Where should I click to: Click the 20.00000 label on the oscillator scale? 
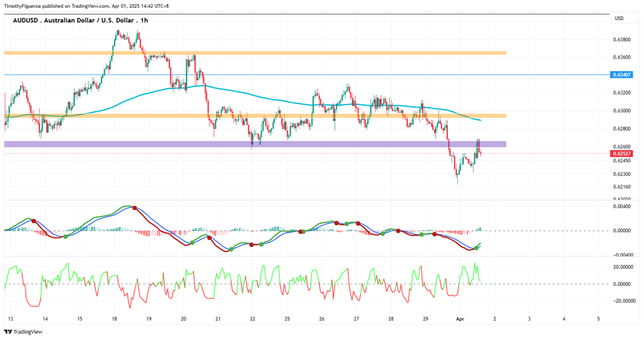(622, 267)
